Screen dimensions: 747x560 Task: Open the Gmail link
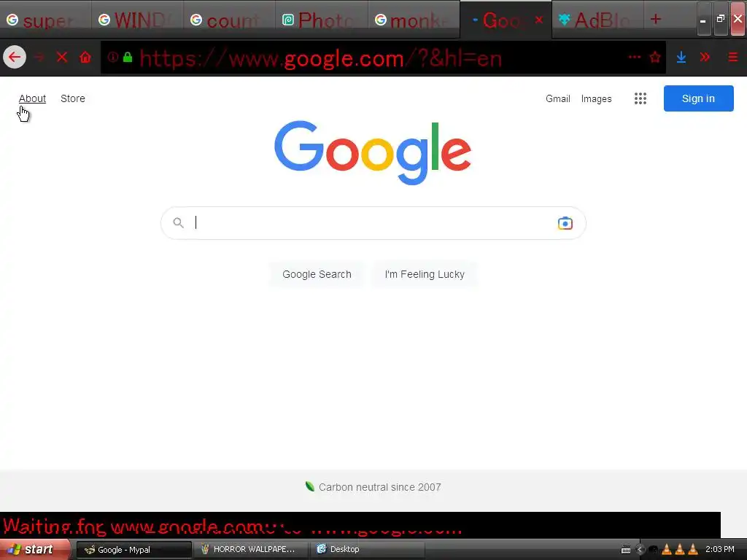pos(558,98)
